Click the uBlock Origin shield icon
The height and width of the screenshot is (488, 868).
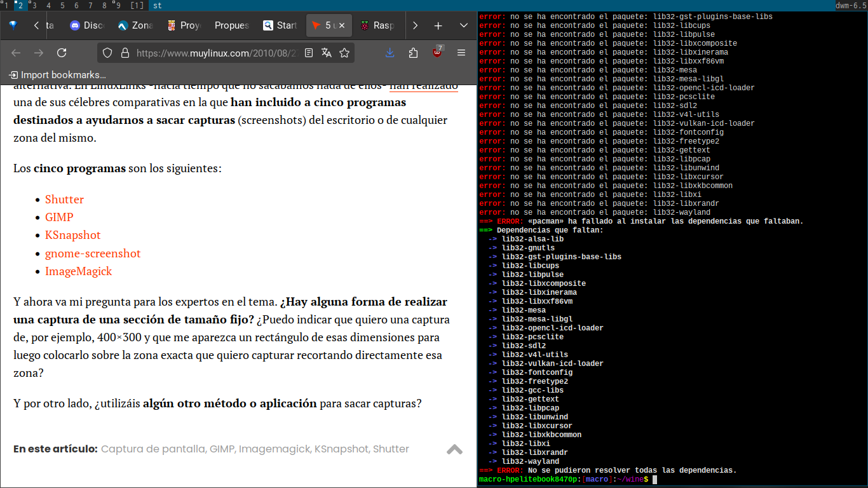point(437,51)
